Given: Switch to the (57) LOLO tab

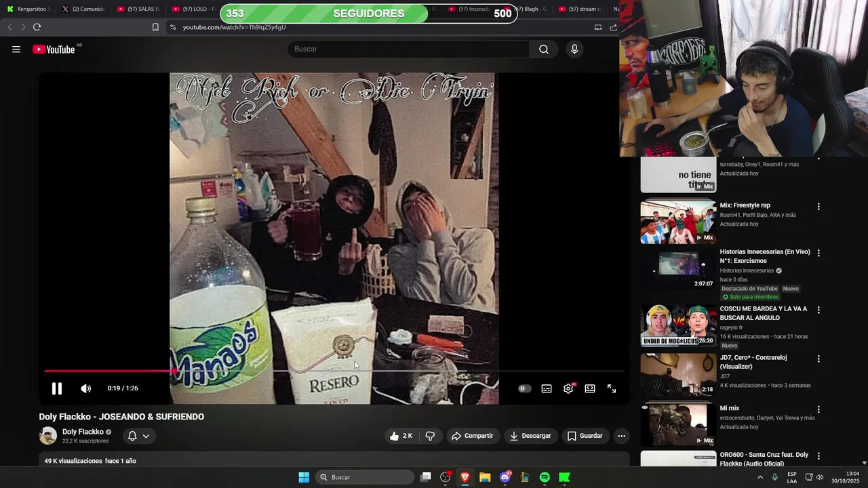Looking at the screenshot, I should point(193,9).
